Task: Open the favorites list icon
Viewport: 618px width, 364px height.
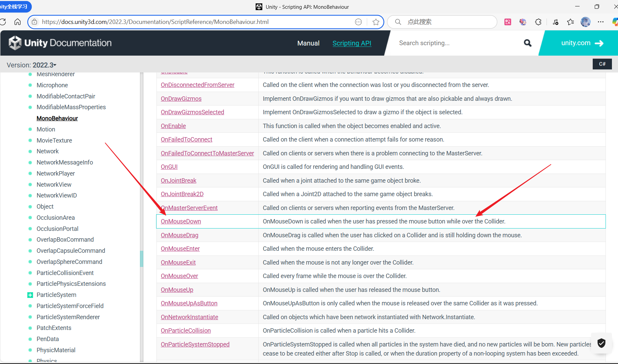Action: click(570, 22)
